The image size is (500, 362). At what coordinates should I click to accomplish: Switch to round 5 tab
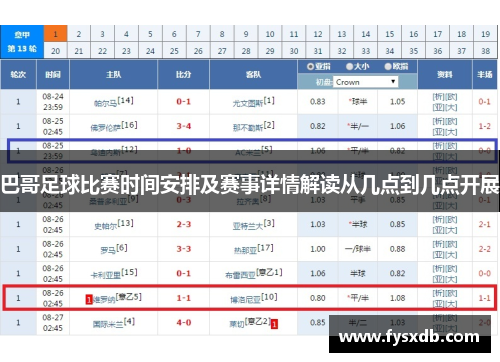(x=150, y=34)
